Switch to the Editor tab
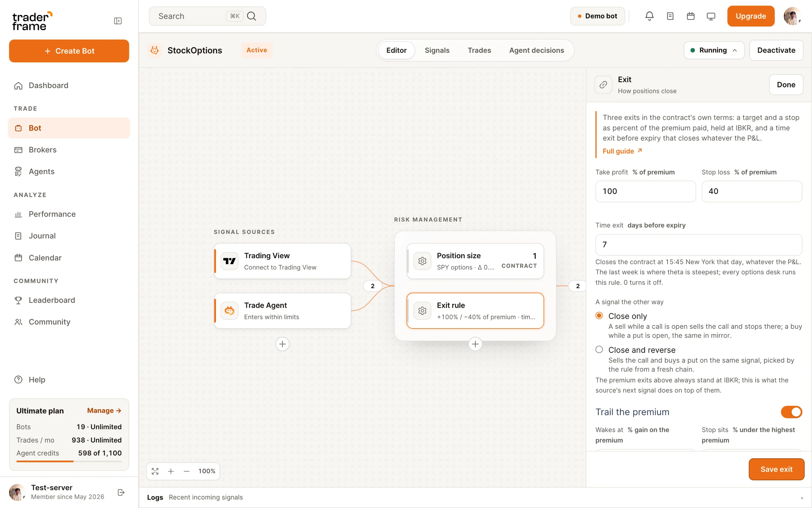 [x=396, y=50]
